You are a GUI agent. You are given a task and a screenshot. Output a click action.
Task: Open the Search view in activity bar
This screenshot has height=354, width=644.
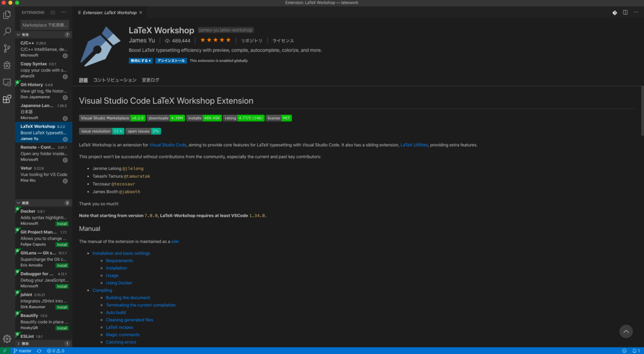coord(7,32)
